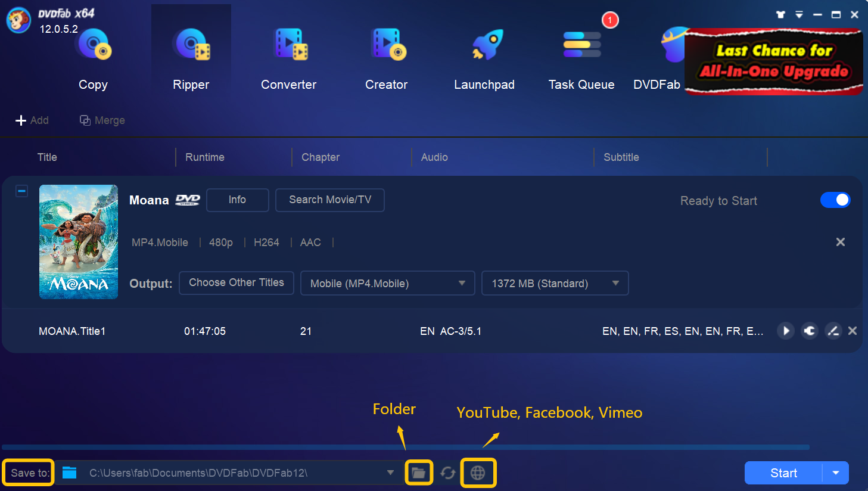Open the Moana Info button
The image size is (868, 491).
(237, 200)
